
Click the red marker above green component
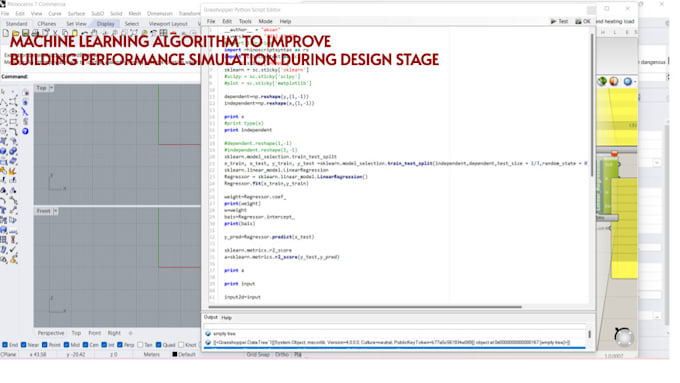[614, 154]
